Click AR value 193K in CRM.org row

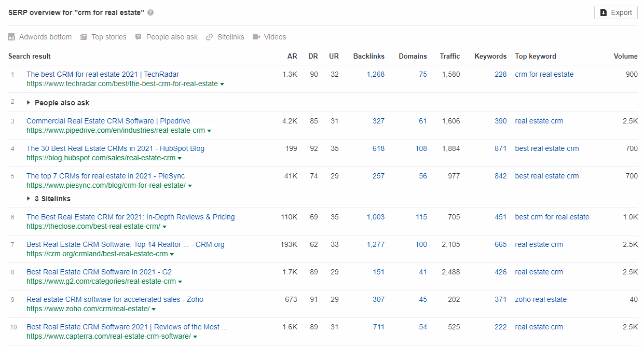coord(289,244)
